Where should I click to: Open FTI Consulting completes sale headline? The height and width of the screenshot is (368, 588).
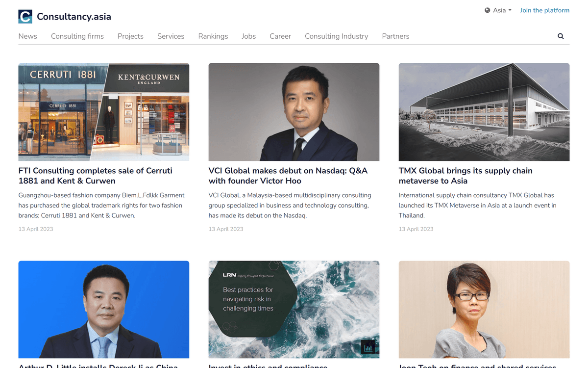click(x=96, y=176)
